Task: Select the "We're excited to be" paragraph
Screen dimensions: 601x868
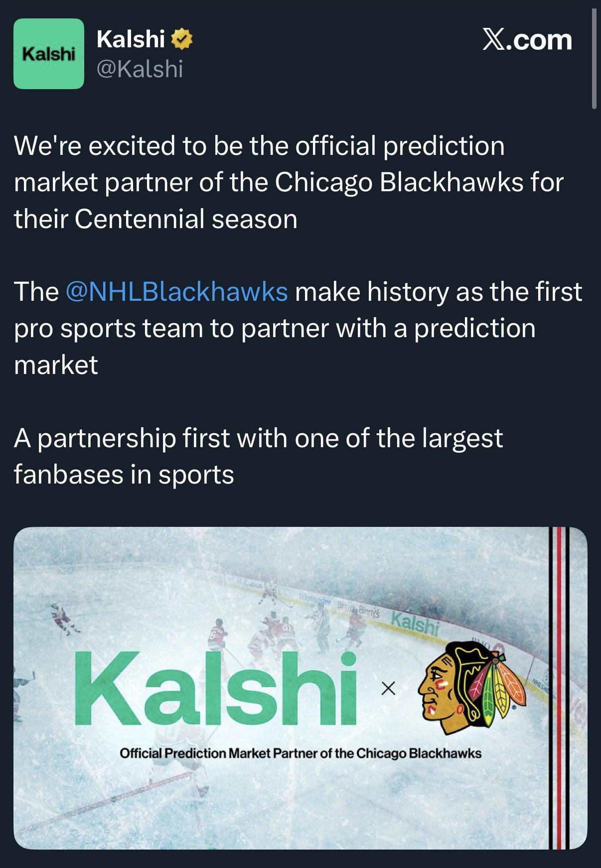Action: pyautogui.click(x=259, y=146)
